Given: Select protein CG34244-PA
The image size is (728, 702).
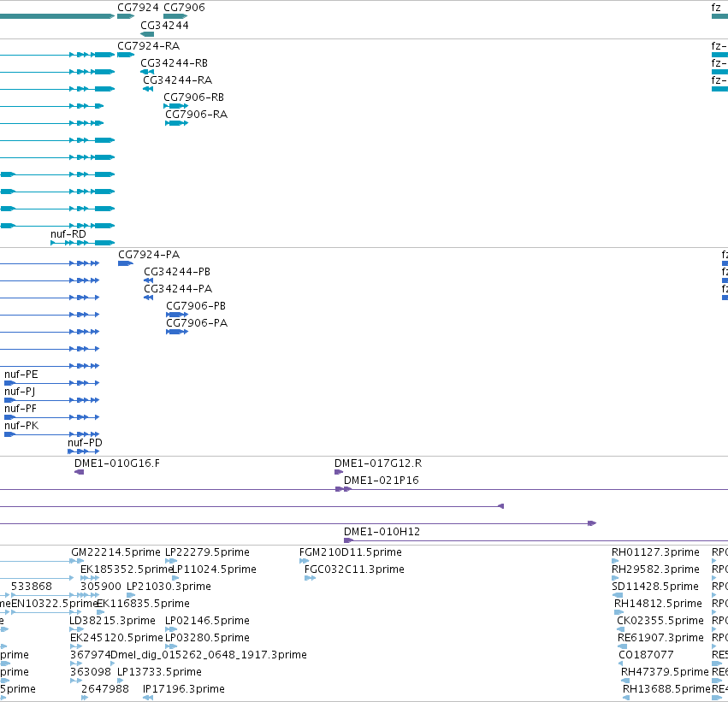Looking at the screenshot, I should [x=178, y=289].
